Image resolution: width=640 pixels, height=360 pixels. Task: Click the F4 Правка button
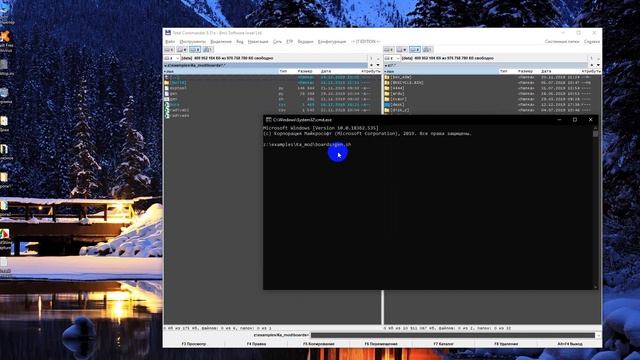point(256,344)
